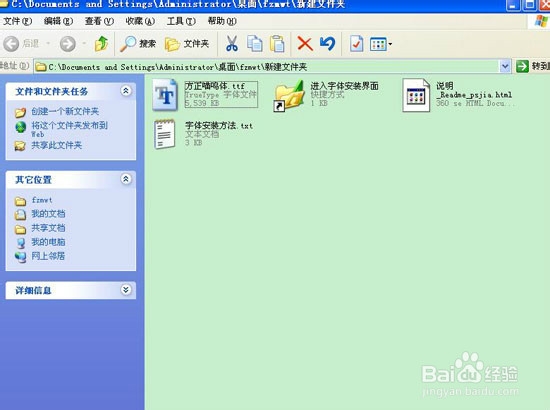Screen dimensions: 550x410
Task: Select the 字体安装方法.txt file name
Action: point(219,126)
